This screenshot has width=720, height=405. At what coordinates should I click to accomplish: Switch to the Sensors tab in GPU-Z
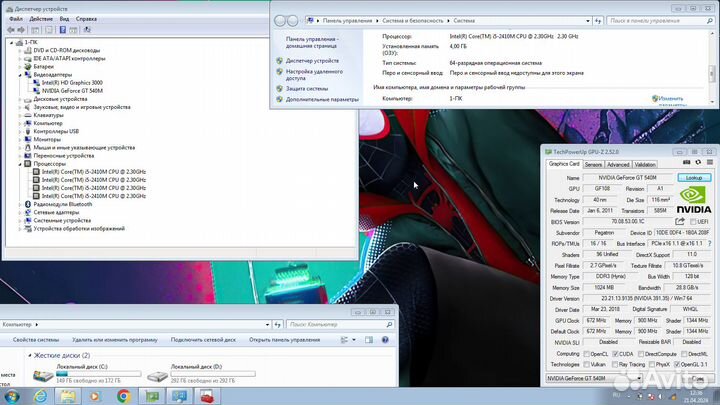click(592, 164)
